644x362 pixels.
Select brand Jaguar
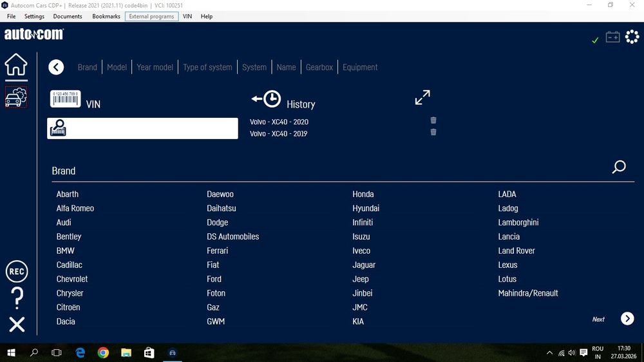[x=364, y=265]
